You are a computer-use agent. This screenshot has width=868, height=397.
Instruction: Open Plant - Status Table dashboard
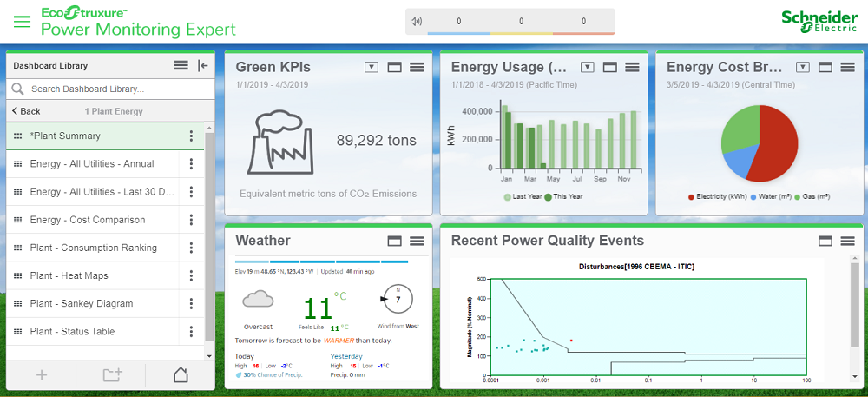93,331
